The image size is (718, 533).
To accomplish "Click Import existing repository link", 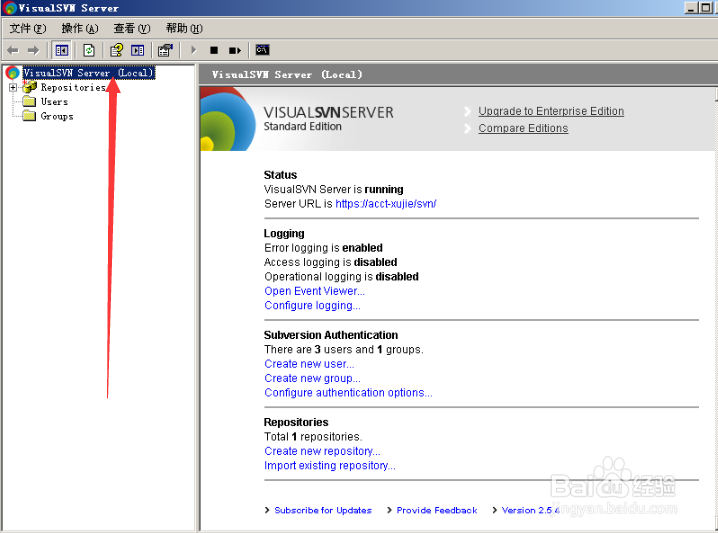I will click(x=330, y=466).
